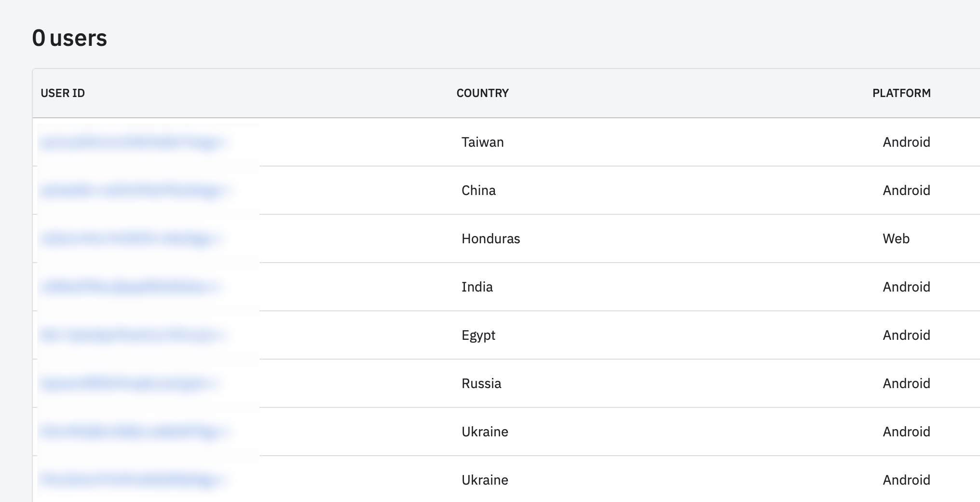Click the Russia country cell
This screenshot has width=980, height=502.
pyautogui.click(x=481, y=384)
